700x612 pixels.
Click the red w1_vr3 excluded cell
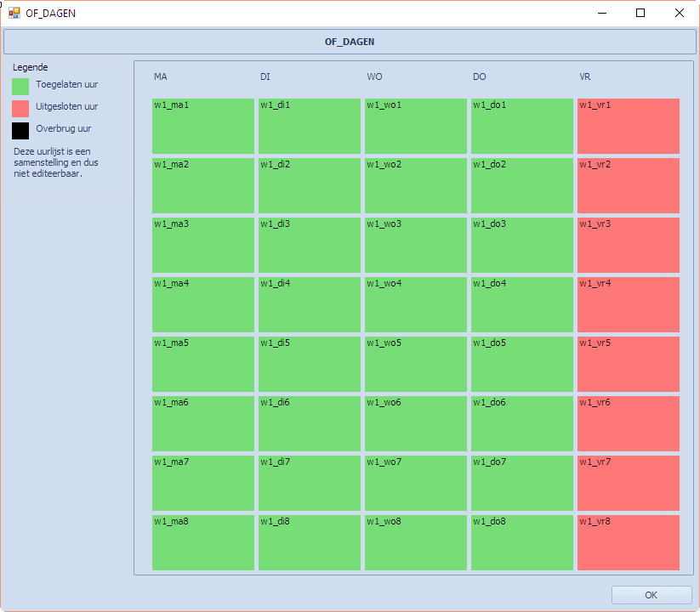[x=628, y=245]
